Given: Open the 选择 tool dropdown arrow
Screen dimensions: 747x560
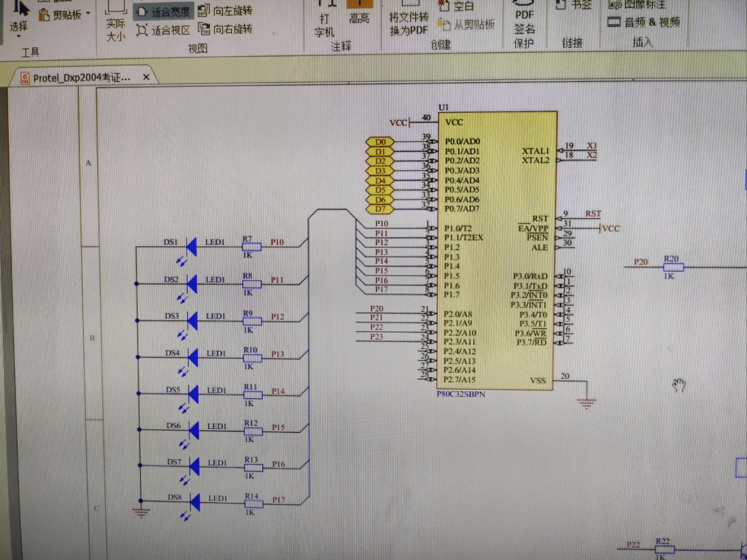Looking at the screenshot, I should coord(18,36).
